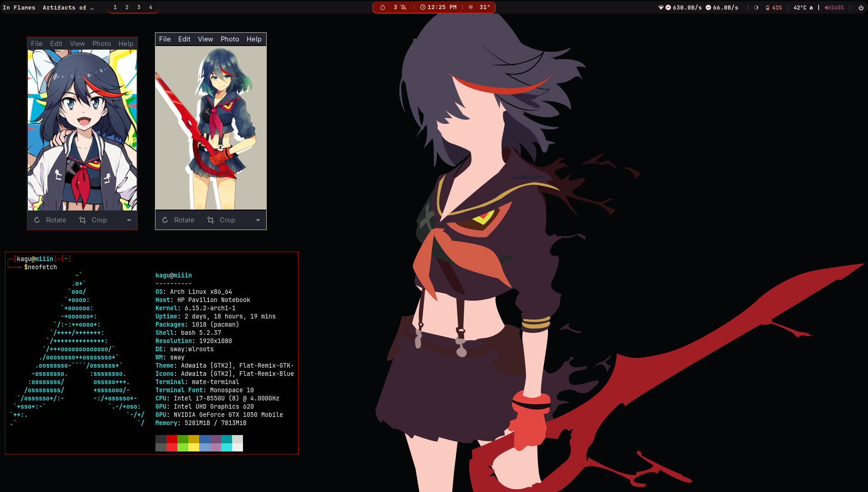Switch to workspace 3
Screen dimensions: 868x492
pyautogui.click(x=139, y=7)
